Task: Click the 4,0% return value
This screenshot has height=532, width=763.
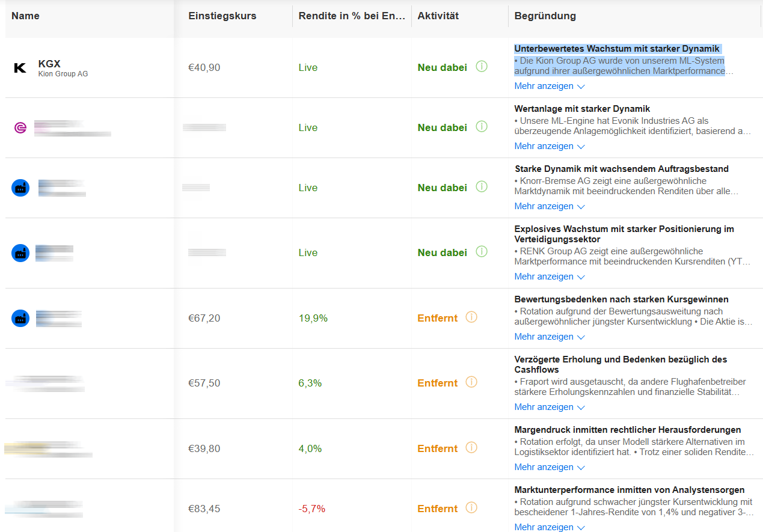Action: (310, 448)
